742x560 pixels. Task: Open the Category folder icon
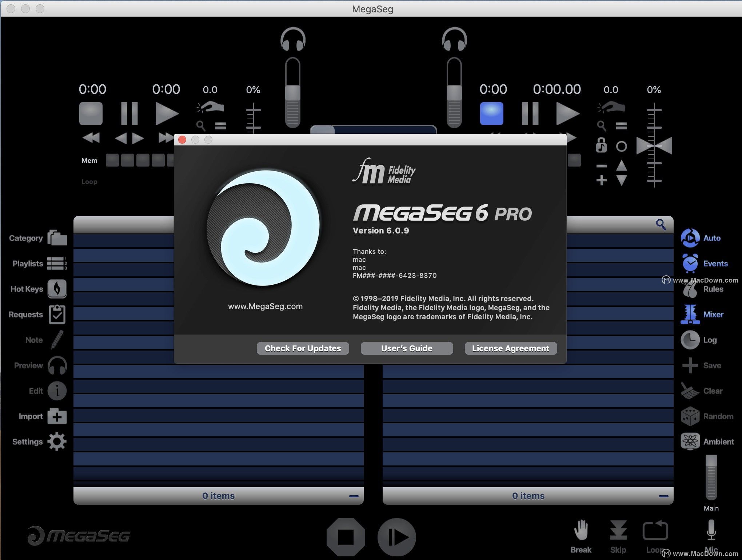[x=57, y=238]
